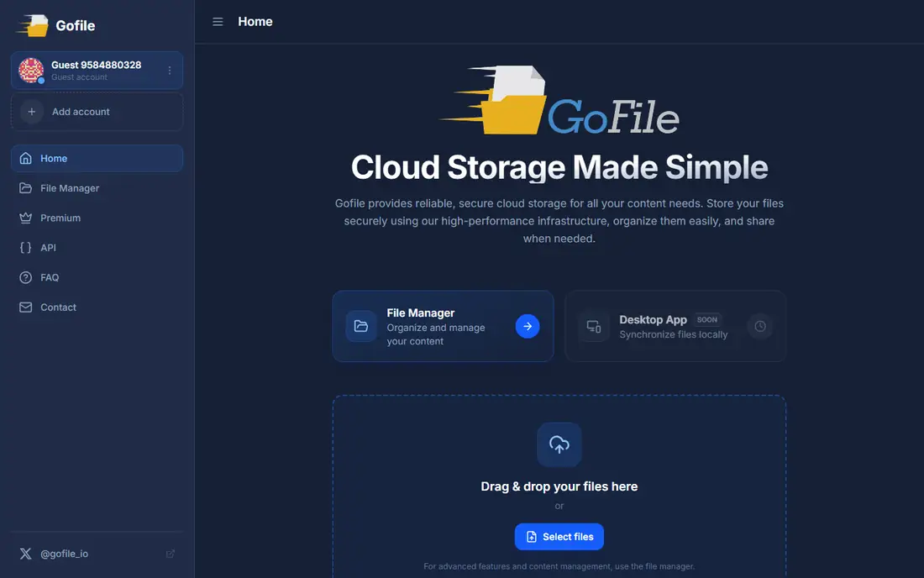Open the FAQ page
Viewport: 924px width, 578px height.
point(97,277)
